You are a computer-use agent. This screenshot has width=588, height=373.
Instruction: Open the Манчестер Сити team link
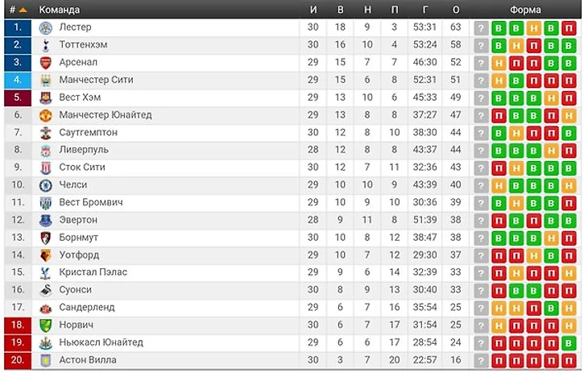tap(96, 80)
